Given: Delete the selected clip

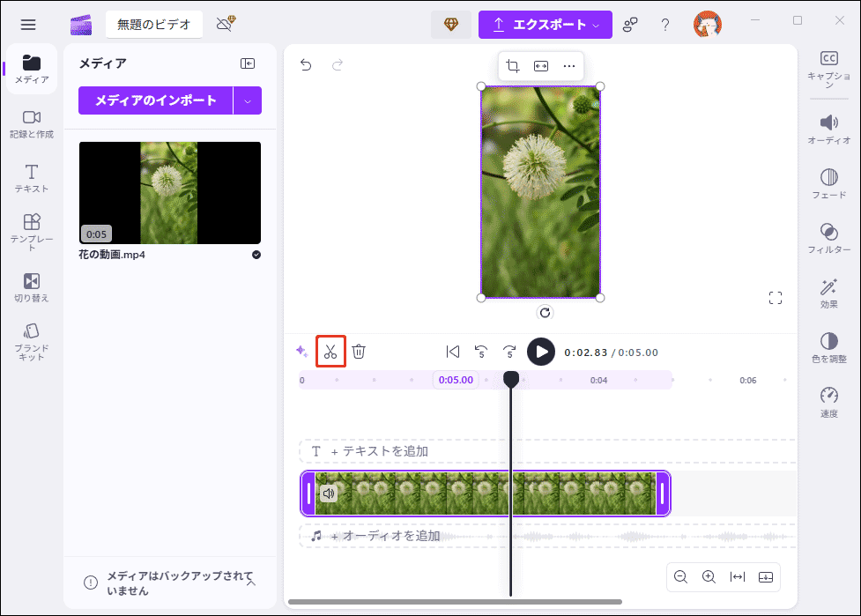Looking at the screenshot, I should click(x=359, y=352).
